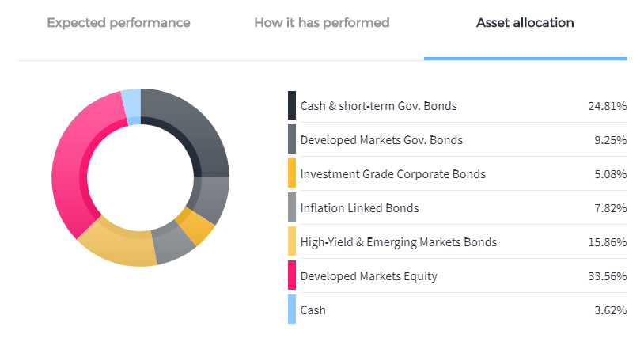Click the grey Inflation Linked Bonds swatch
This screenshot has width=644, height=338.
292,207
